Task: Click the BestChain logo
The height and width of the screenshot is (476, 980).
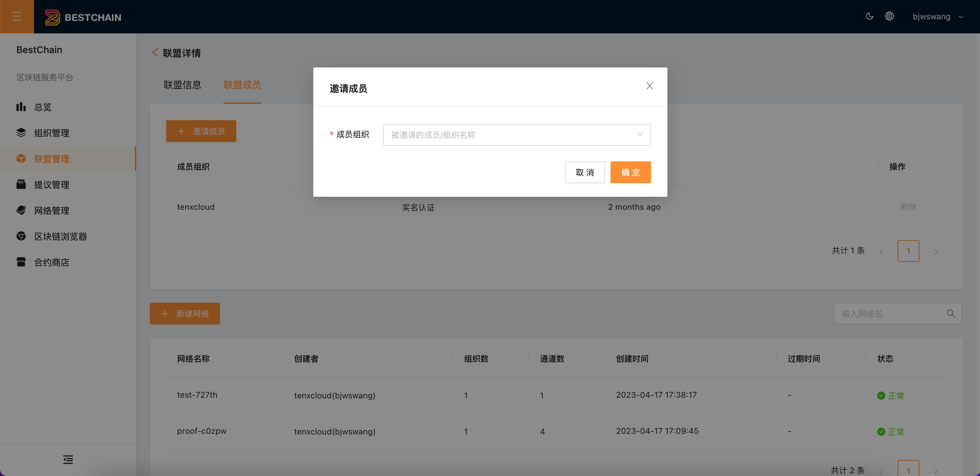Action: (83, 17)
